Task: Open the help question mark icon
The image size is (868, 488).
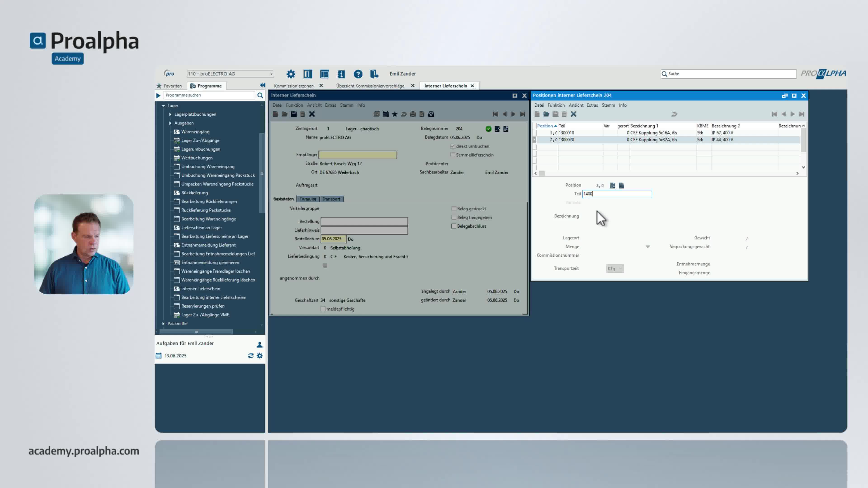Action: tap(358, 74)
